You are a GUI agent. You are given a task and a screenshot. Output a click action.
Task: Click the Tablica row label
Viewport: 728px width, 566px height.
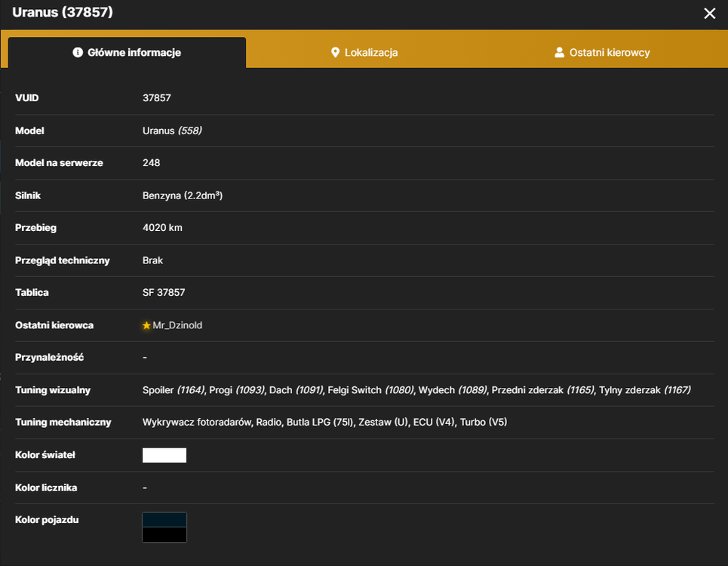click(32, 293)
